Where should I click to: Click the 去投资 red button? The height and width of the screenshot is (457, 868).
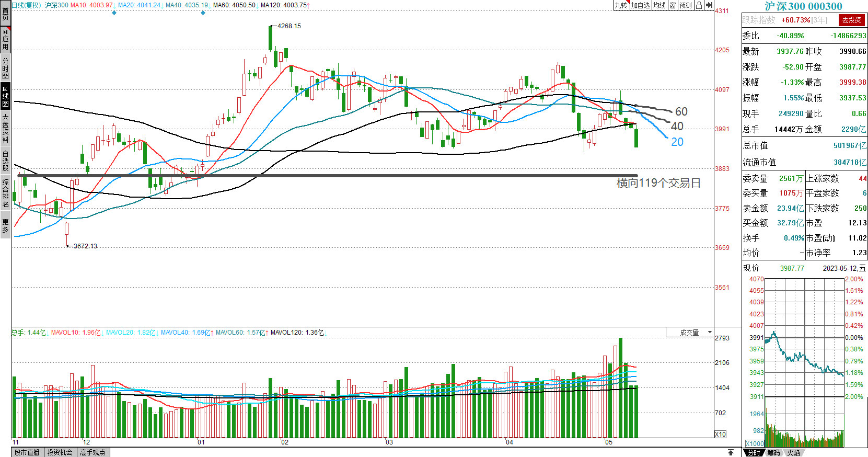pyautogui.click(x=851, y=20)
